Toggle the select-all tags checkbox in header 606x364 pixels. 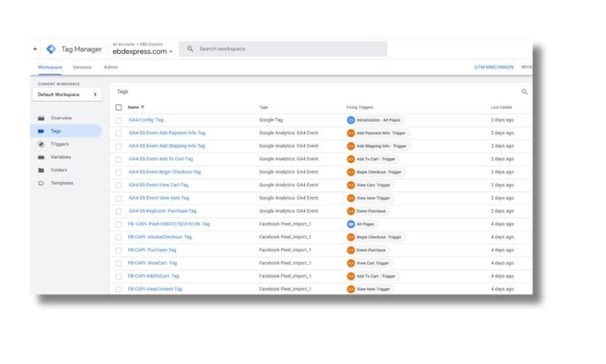coord(119,107)
